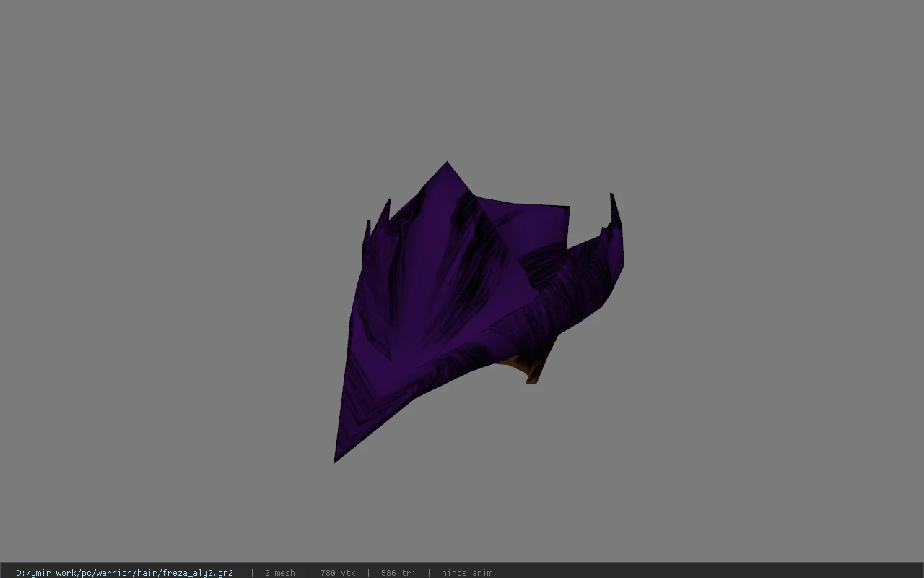Screen dimensions: 924x578
Task: Click the "780 vtx" vertex count
Action: coord(338,573)
